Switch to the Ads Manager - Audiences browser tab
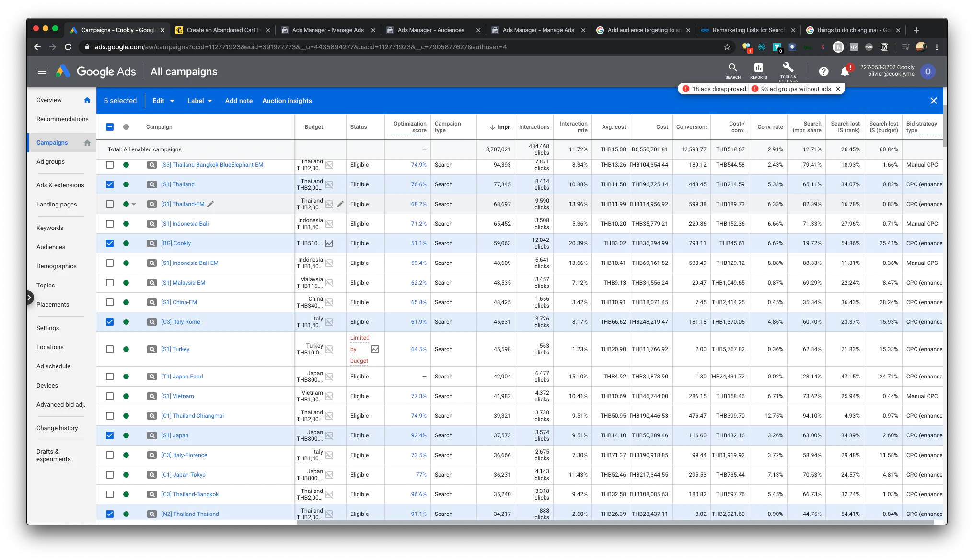Screen dimensions: 974x560 click(431, 30)
